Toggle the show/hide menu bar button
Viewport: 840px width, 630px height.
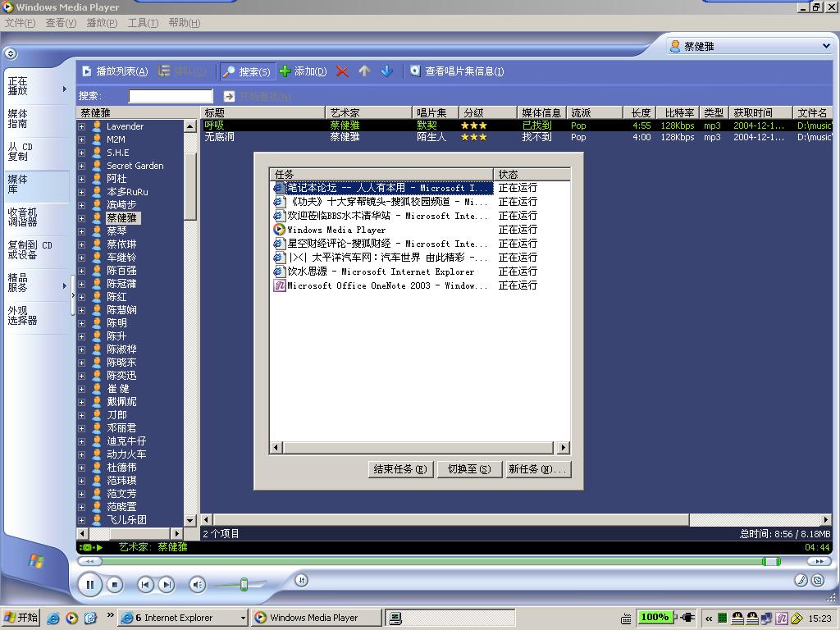pyautogui.click(x=11, y=53)
